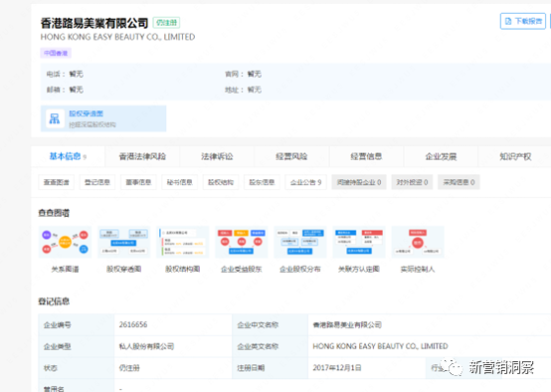
Task: Click the 企业股权分布 label under the thumbnail
Action: (300, 270)
